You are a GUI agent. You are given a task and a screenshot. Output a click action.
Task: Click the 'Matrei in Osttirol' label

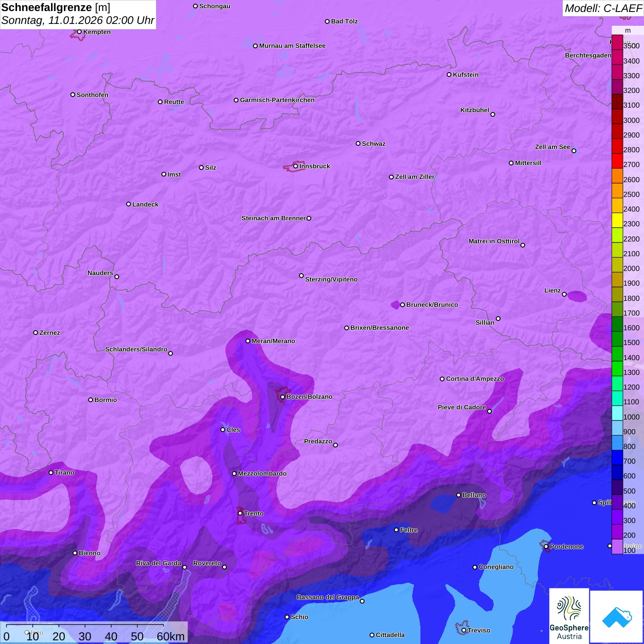(x=494, y=241)
